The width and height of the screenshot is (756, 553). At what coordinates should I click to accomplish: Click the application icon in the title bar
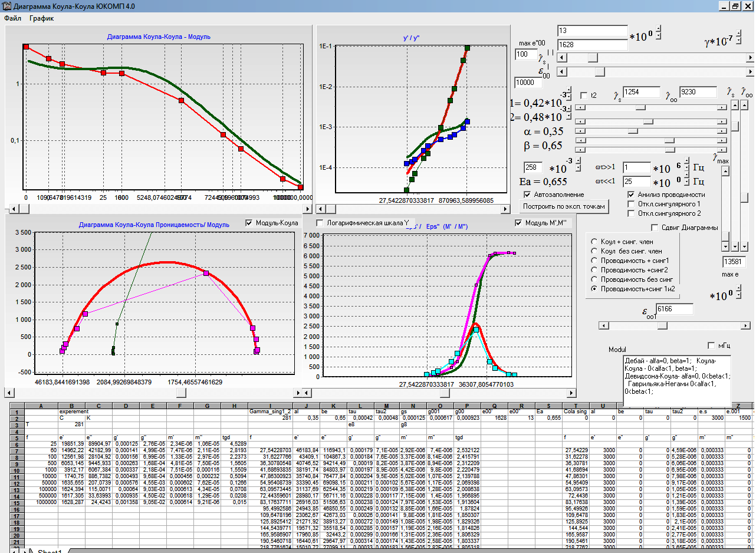(x=6, y=5)
